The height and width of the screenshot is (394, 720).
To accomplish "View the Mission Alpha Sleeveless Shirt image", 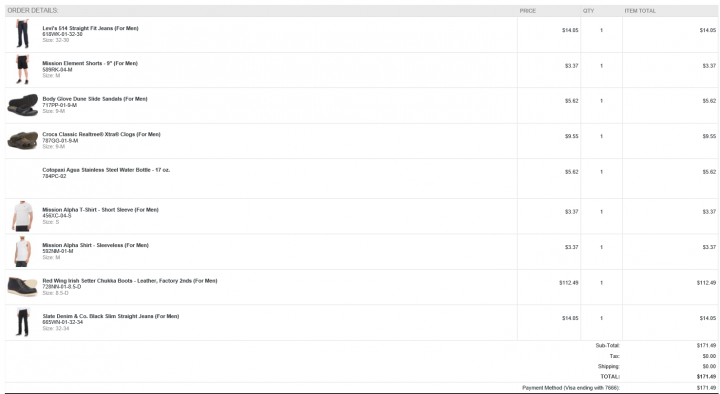I will (x=22, y=252).
